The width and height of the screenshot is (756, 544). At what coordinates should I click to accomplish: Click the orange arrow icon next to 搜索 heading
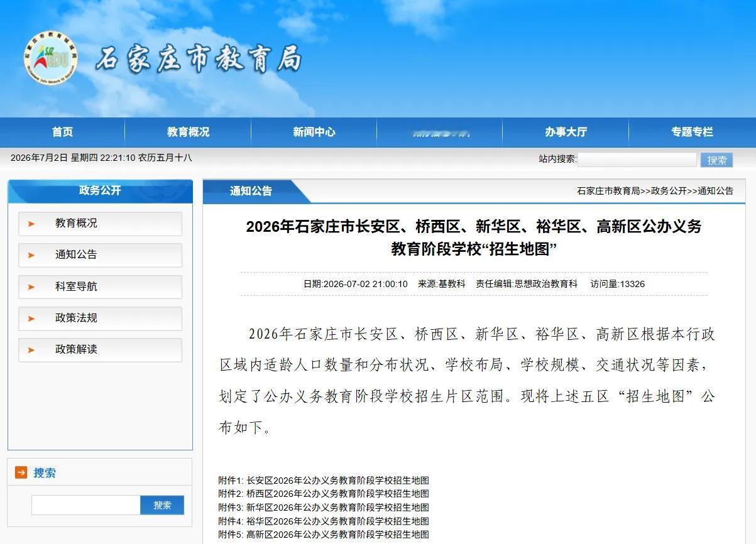pyautogui.click(x=21, y=472)
